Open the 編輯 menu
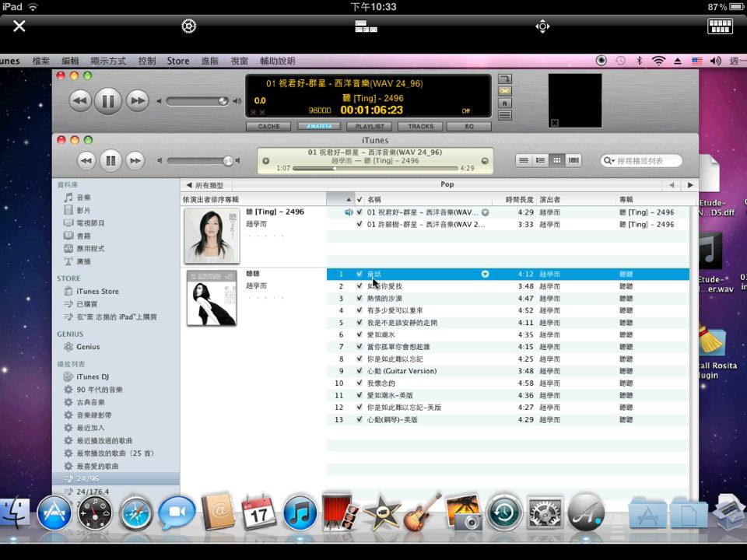Viewport: 747px width, 560px height. 70,61
